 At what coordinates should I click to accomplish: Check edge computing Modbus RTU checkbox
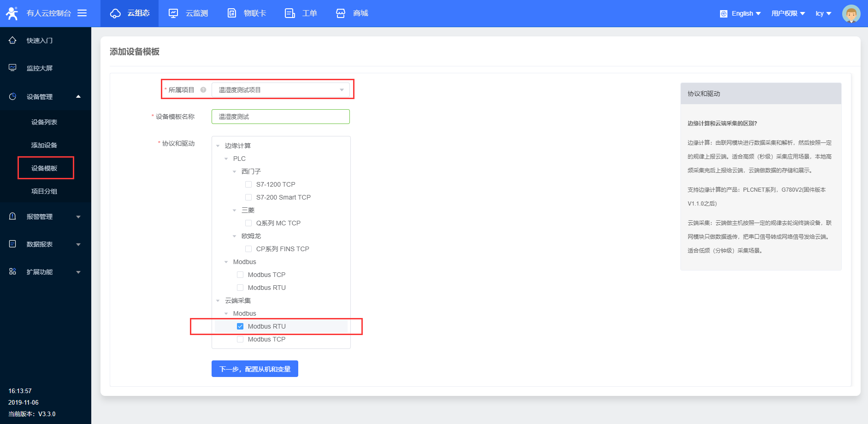click(240, 288)
